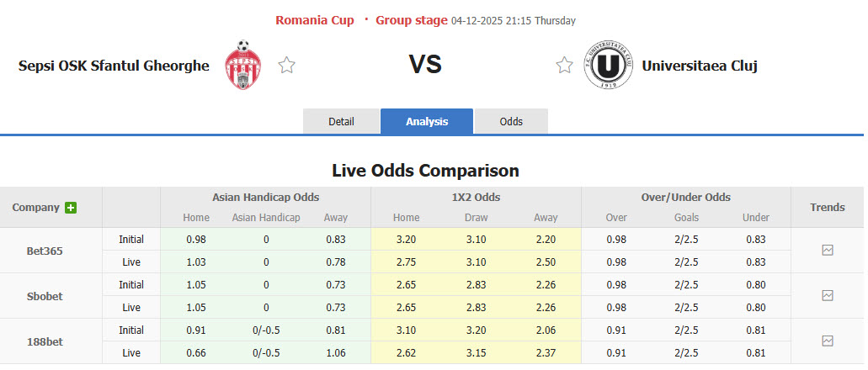Click 188bet live Asian handicap home 0.66
Screen dimensions: 868x370
click(x=196, y=353)
